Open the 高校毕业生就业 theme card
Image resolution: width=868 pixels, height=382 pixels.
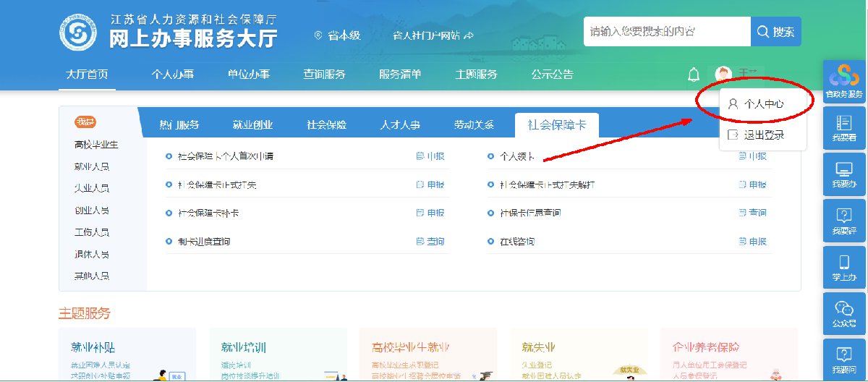point(428,355)
